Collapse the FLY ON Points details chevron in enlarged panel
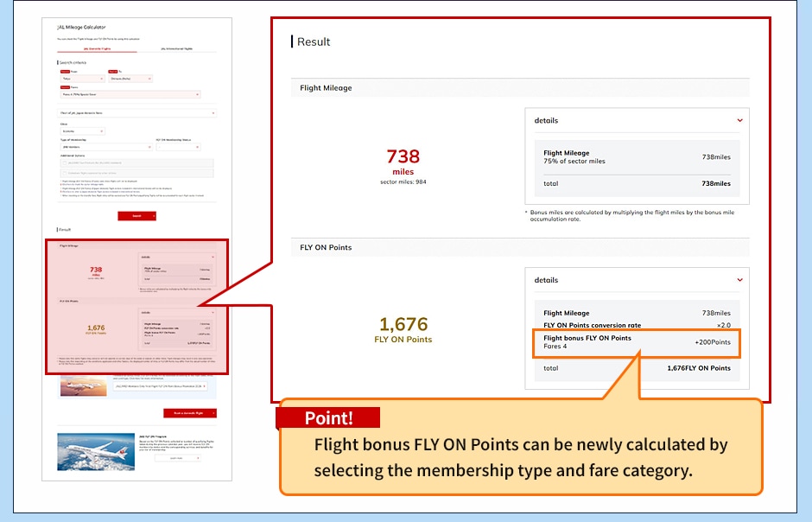 point(739,280)
